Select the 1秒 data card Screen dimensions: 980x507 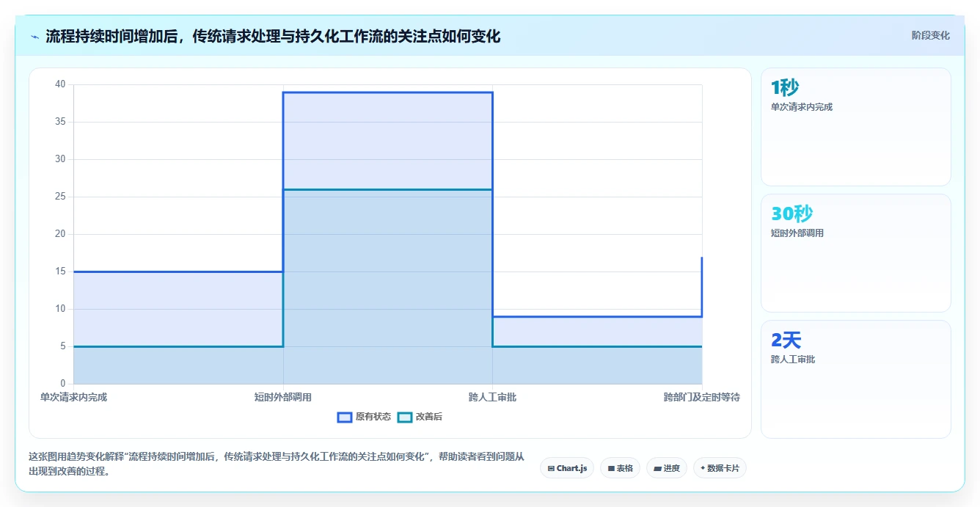click(x=856, y=127)
